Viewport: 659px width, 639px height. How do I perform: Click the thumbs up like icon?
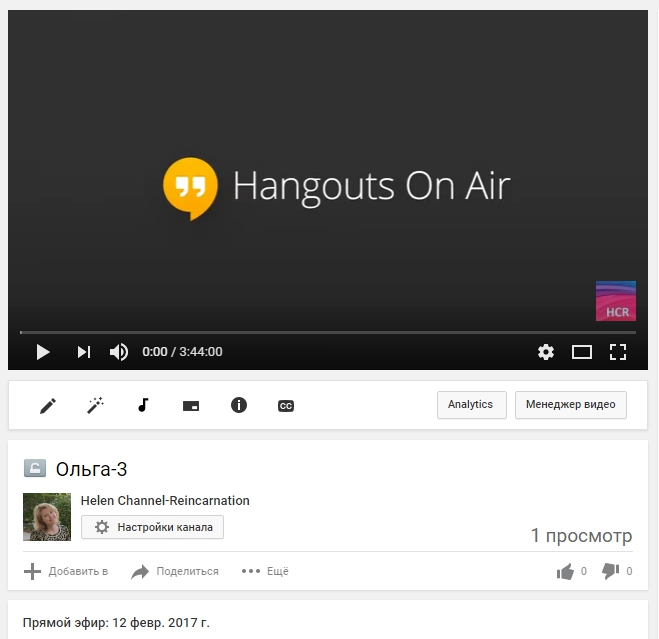coord(566,571)
